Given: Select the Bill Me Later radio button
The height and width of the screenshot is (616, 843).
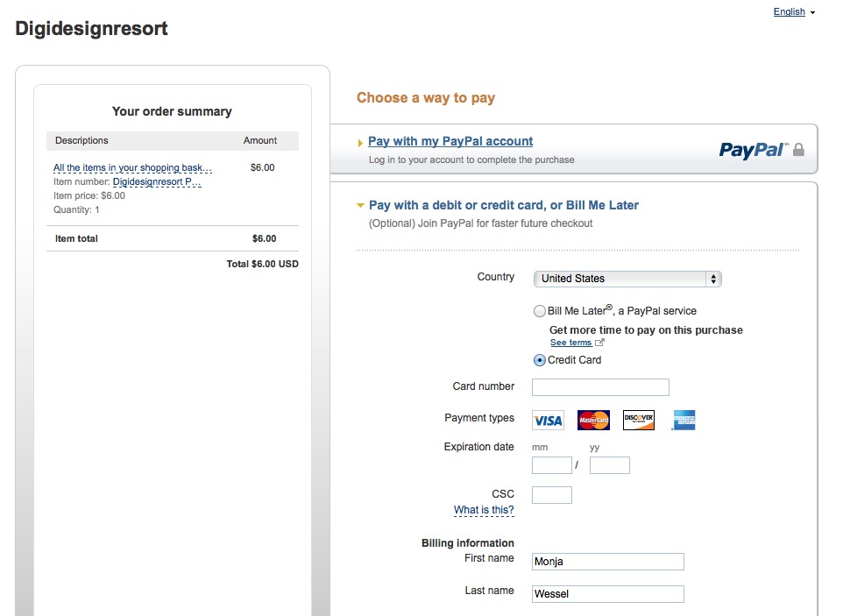Looking at the screenshot, I should [x=540, y=311].
